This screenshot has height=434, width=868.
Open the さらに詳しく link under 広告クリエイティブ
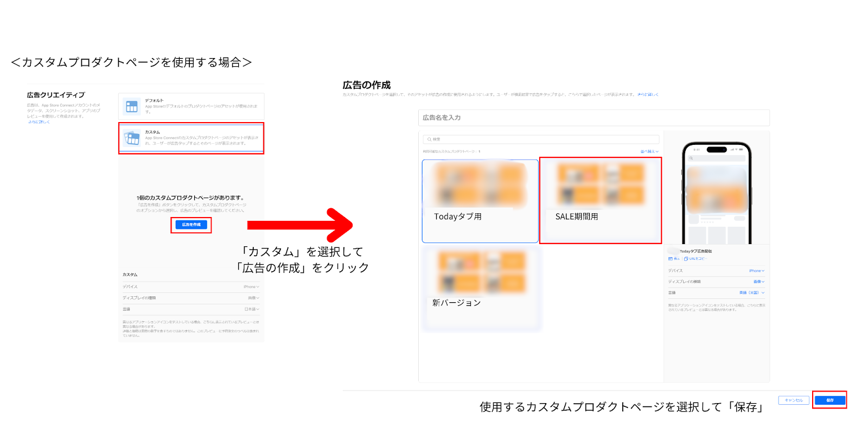tap(39, 122)
